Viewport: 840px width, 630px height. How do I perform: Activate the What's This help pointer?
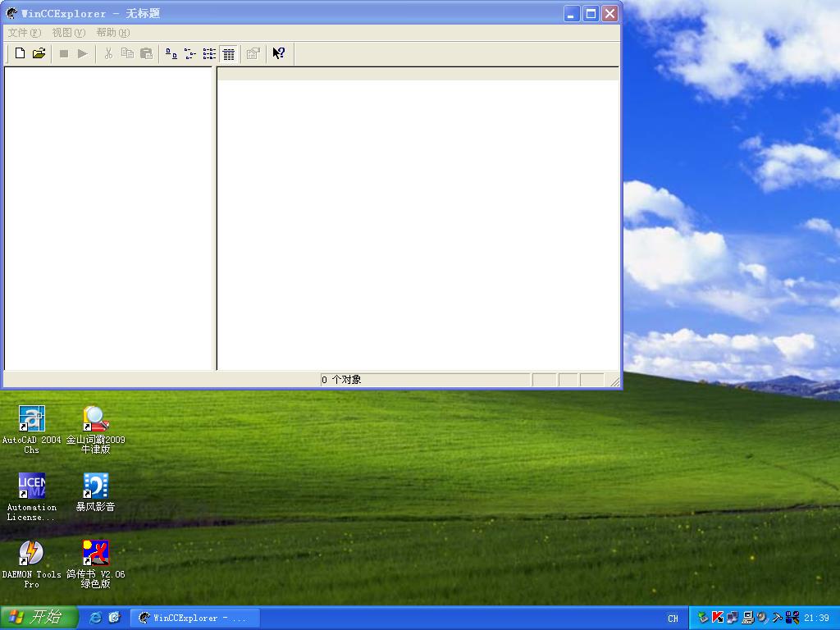point(279,53)
